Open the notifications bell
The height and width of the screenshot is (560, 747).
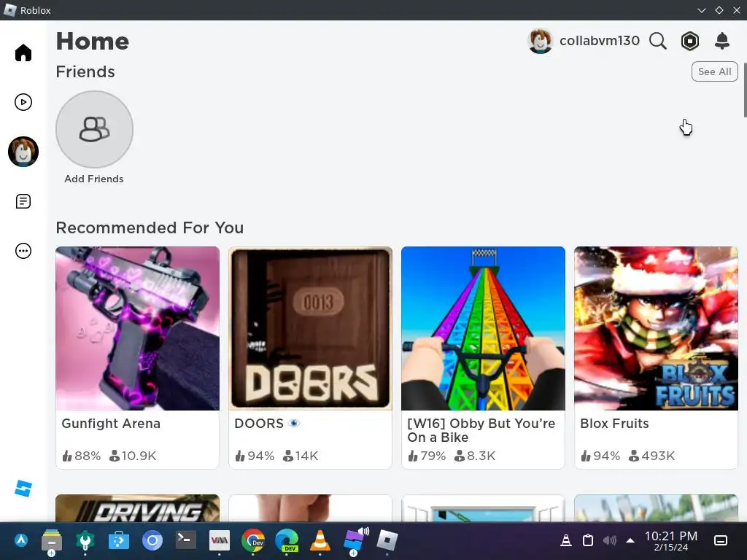722,41
